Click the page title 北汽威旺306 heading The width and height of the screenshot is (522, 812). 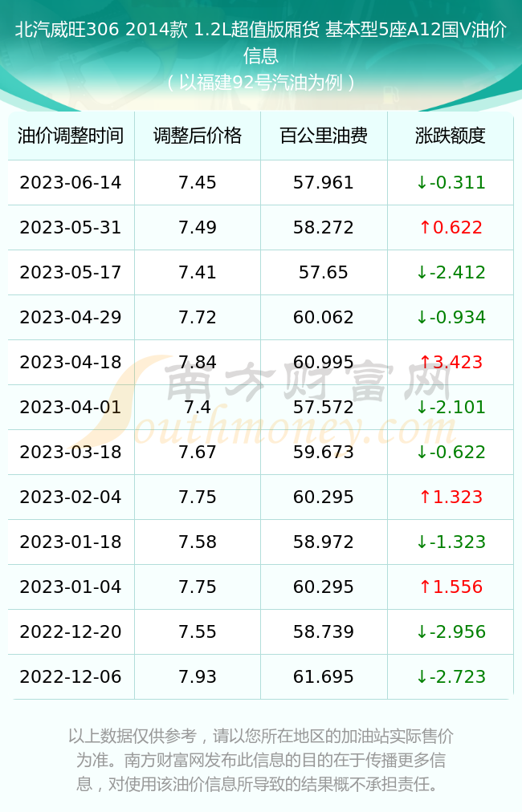coord(261,42)
